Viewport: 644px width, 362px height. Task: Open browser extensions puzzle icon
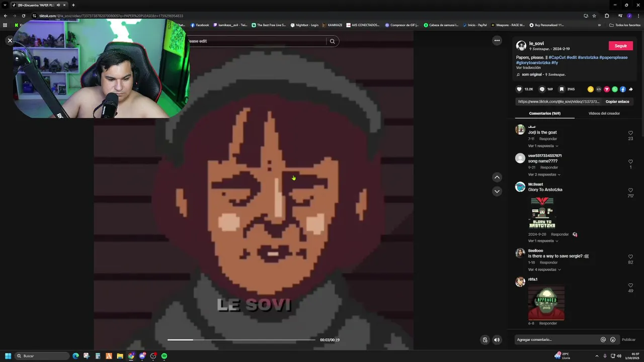coord(607,16)
